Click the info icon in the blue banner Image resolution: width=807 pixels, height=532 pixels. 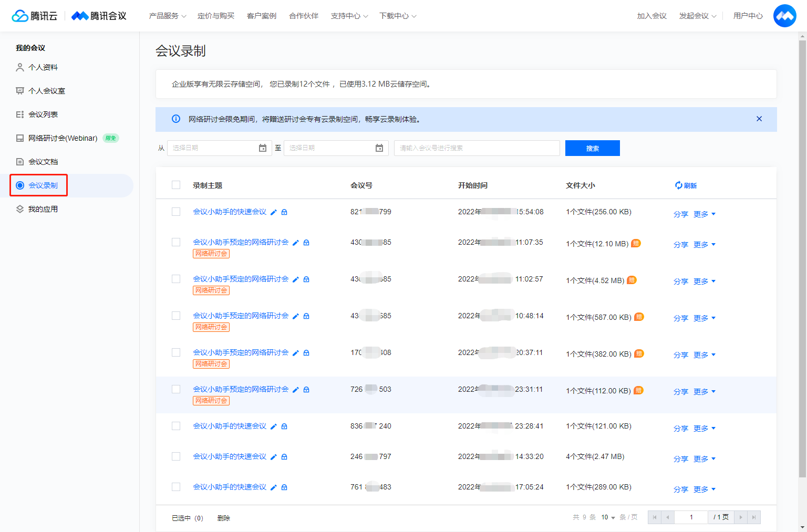[x=176, y=119]
